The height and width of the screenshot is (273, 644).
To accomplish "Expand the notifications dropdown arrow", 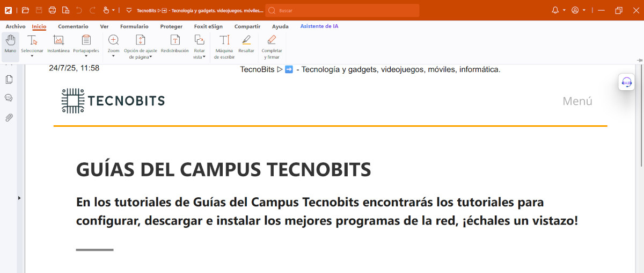I will (564, 10).
